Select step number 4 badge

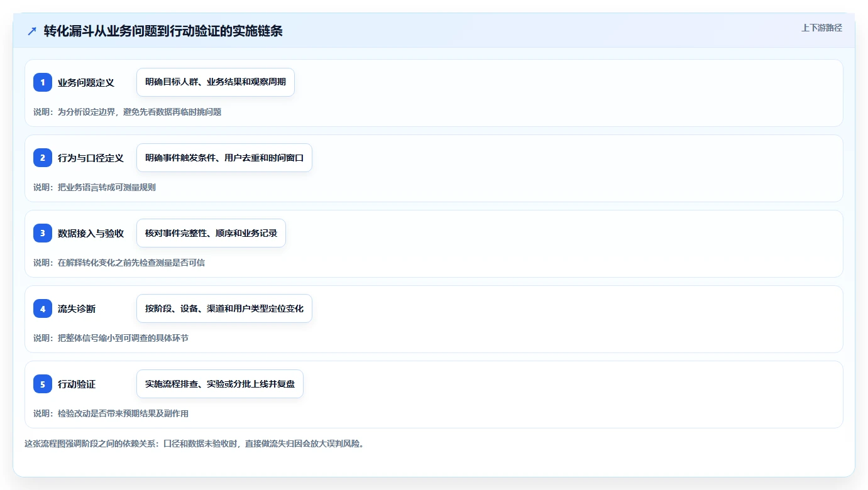(43, 308)
